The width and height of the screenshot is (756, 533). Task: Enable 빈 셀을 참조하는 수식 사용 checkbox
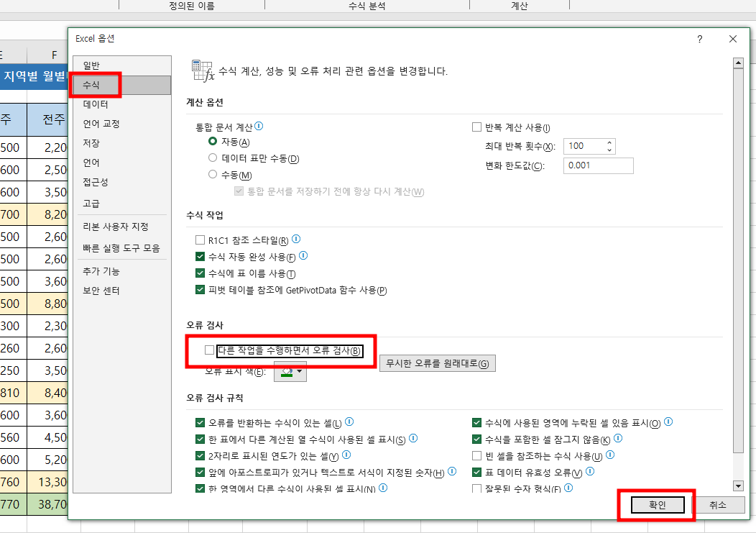pos(477,456)
